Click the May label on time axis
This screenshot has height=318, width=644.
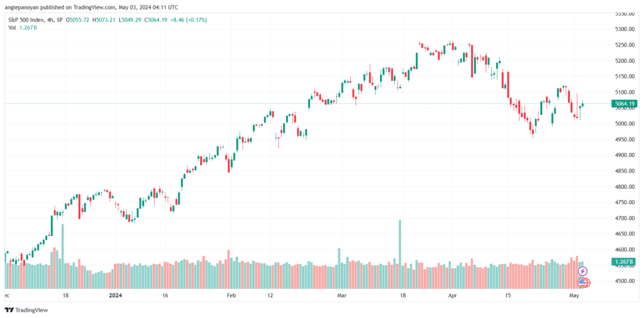pyautogui.click(x=575, y=295)
